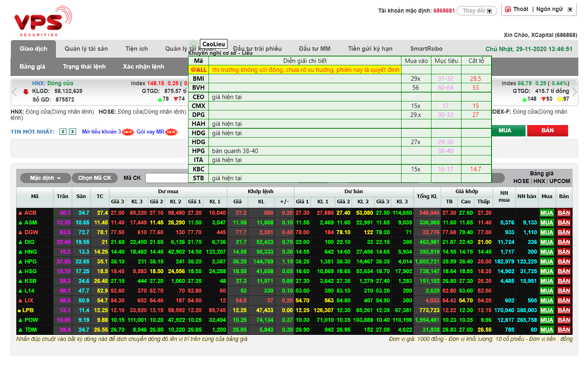This screenshot has width=588, height=368.
Task: Open the SmartRobo tab
Action: click(426, 49)
